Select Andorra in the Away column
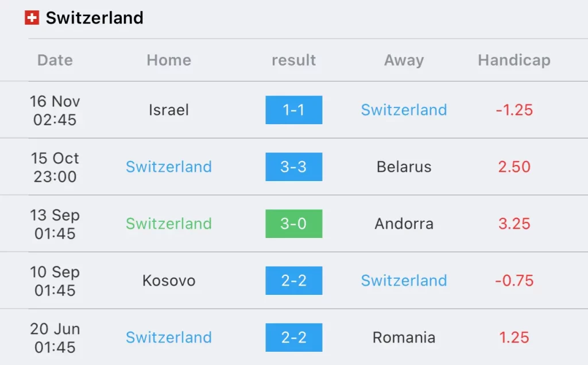 pos(404,224)
